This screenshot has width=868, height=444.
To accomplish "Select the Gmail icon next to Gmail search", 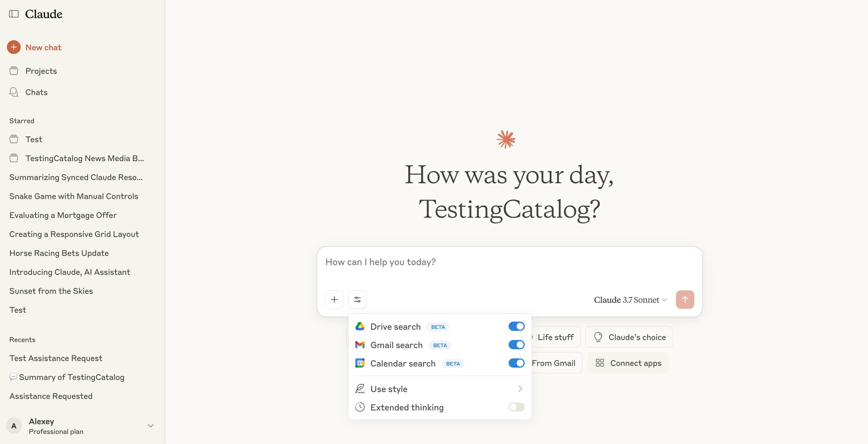I will point(360,344).
